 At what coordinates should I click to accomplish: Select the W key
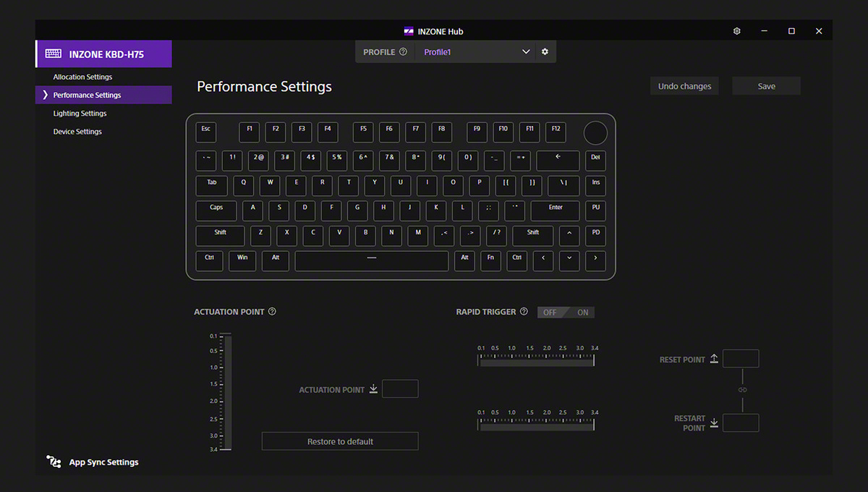click(x=270, y=185)
